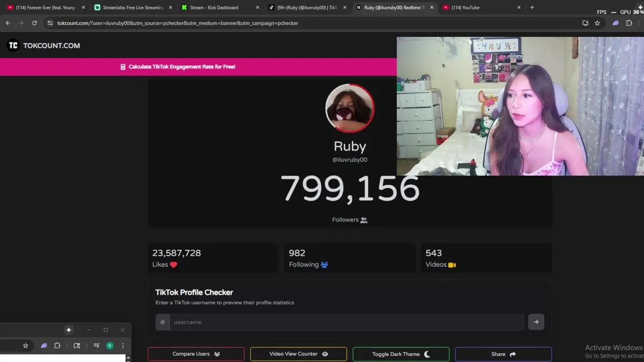Open the green R profile avatar
The width and height of the screenshot is (644, 362).
coord(110,346)
